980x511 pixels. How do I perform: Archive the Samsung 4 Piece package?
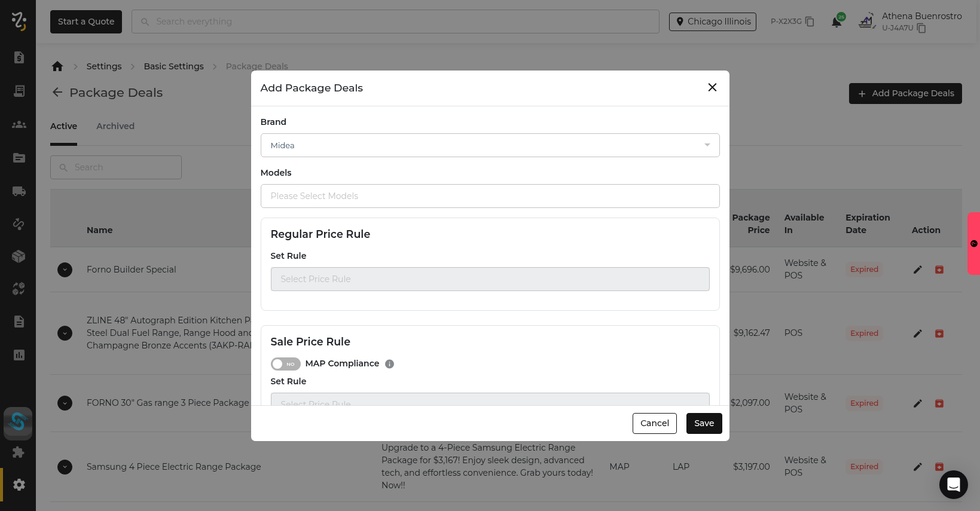(x=939, y=467)
